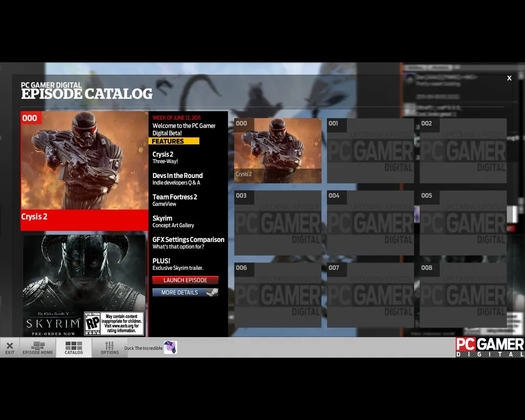The height and width of the screenshot is (420, 525).
Task: Select upcoming episode 004 tile
Action: coord(370,223)
